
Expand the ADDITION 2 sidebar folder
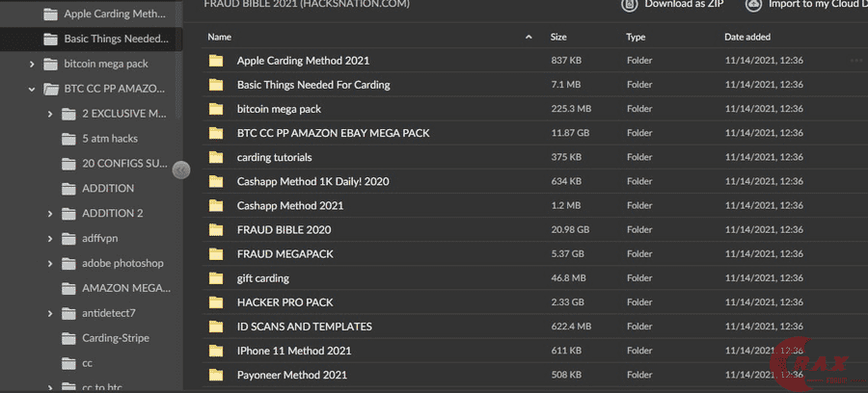coord(49,213)
